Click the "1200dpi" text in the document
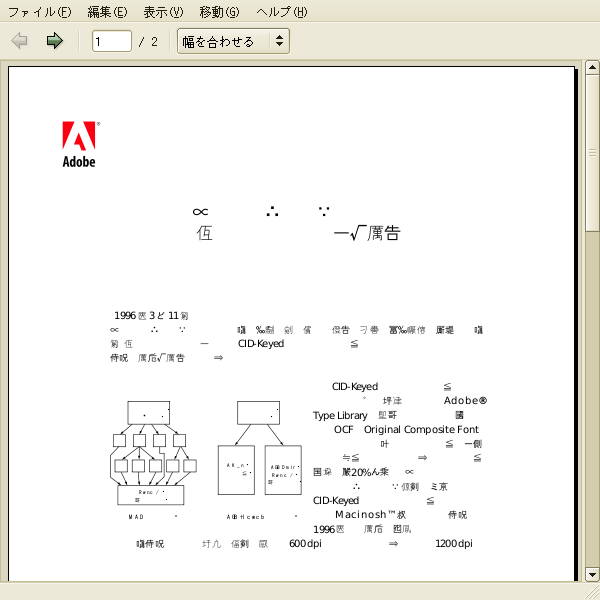Image resolution: width=600 pixels, height=600 pixels. (x=453, y=543)
